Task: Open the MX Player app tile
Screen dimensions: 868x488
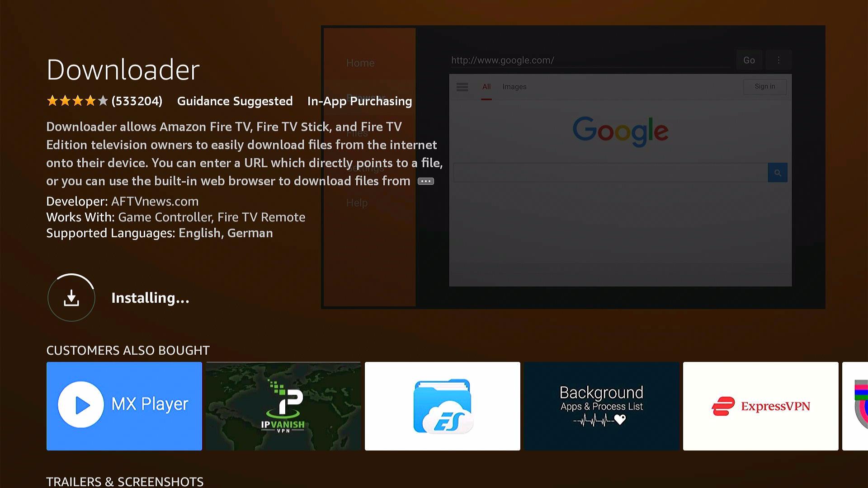Action: click(124, 406)
